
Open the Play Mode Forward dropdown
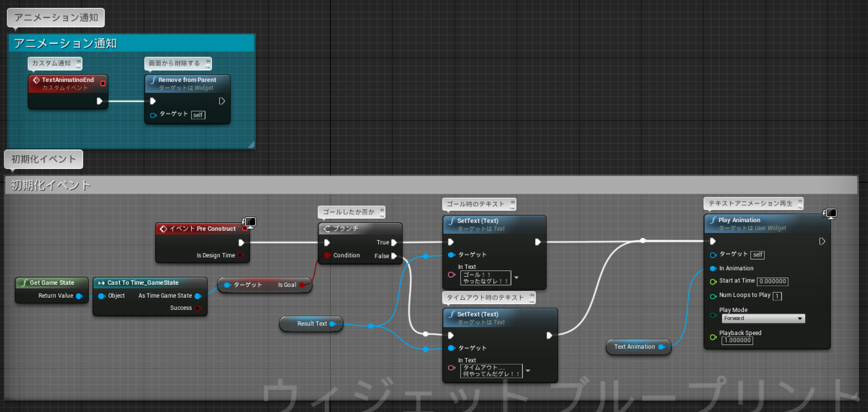pos(763,319)
